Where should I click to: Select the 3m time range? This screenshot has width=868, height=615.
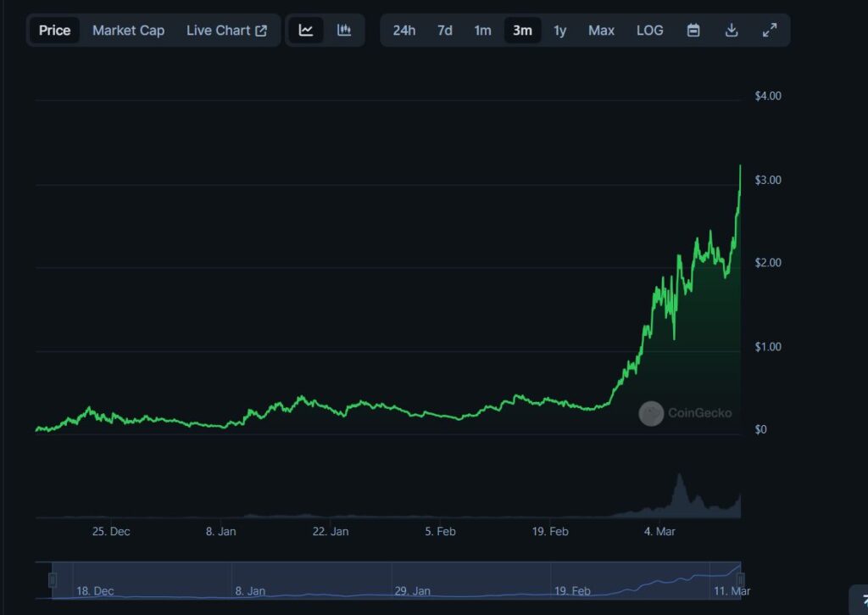click(522, 31)
